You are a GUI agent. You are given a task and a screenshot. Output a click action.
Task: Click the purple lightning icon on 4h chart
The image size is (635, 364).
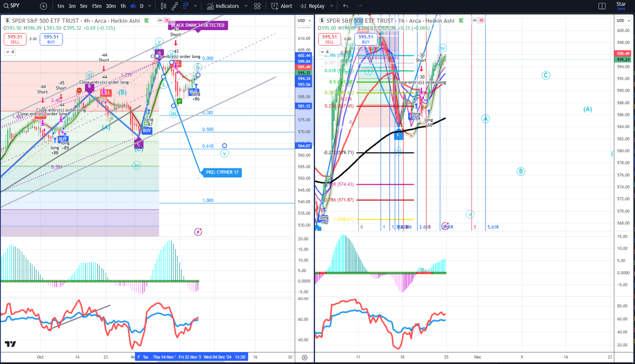click(x=198, y=232)
